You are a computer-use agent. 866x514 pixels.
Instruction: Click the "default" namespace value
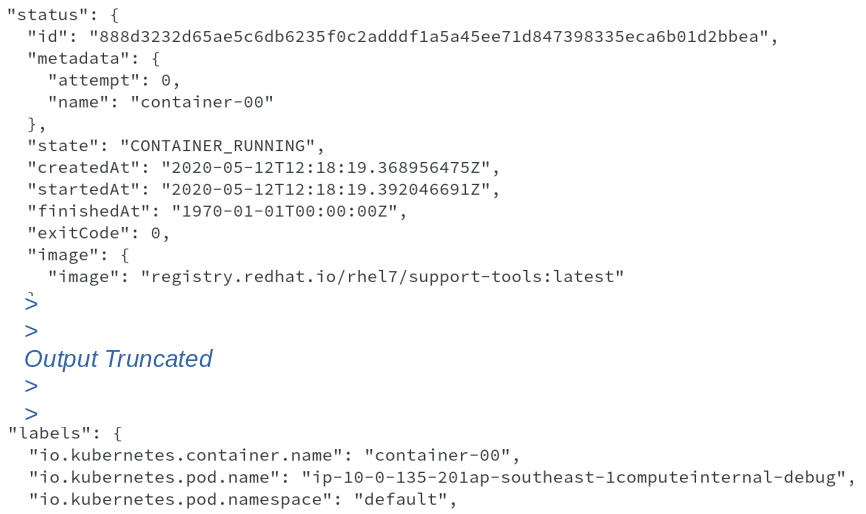tap(399, 499)
